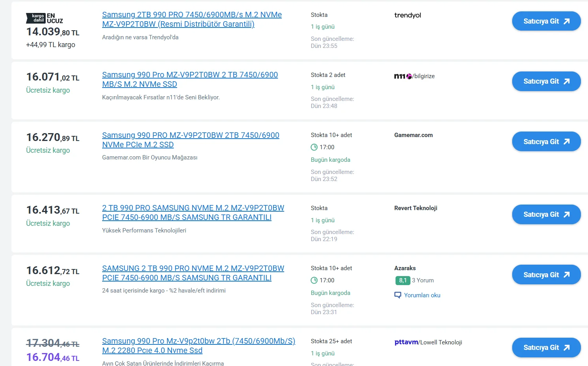The height and width of the screenshot is (366, 588).
Task: Click 'Aradığın ne varsa Trendyol'da' description
Action: click(x=140, y=37)
